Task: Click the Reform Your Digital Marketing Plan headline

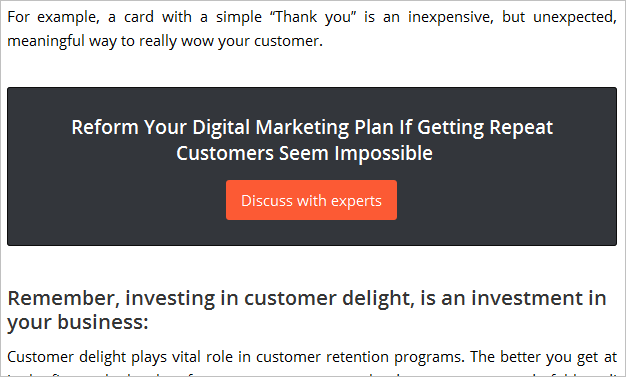Action: (x=312, y=140)
